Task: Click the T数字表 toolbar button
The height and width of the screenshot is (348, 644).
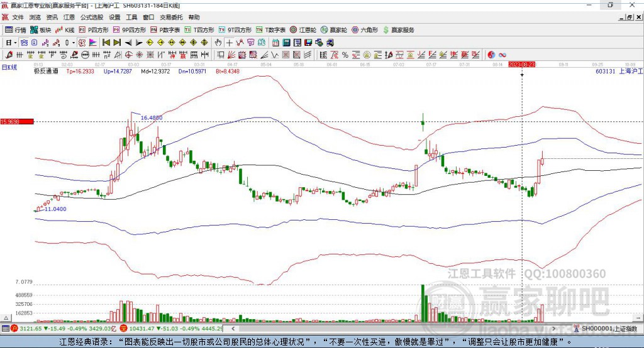Action: [x=270, y=30]
